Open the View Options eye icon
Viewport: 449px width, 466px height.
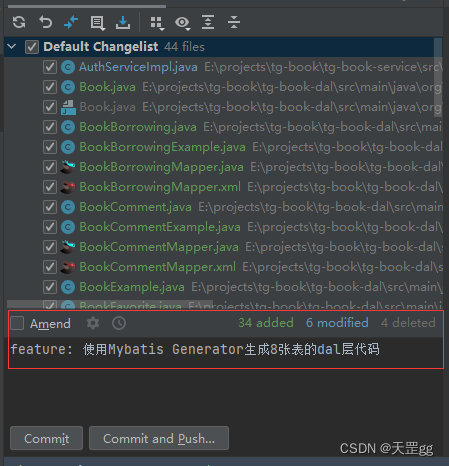(182, 23)
